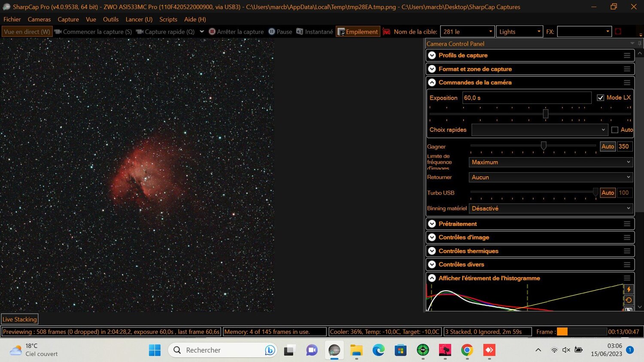This screenshot has width=644, height=362.
Task: Open the PHD2 guiding app icon
Action: point(423,350)
